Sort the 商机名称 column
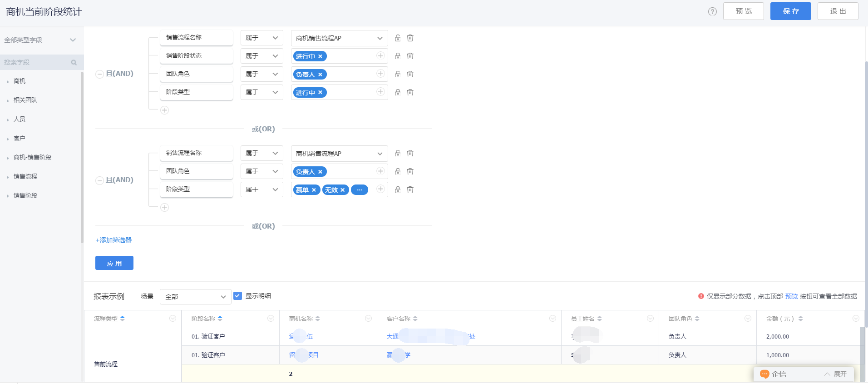The width and height of the screenshot is (868, 384). [318, 319]
